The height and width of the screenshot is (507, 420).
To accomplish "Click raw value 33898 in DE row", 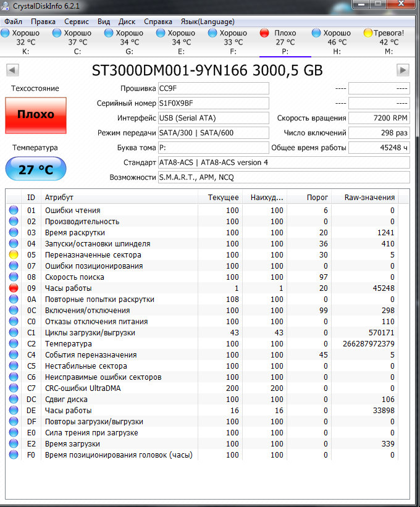I will click(384, 410).
